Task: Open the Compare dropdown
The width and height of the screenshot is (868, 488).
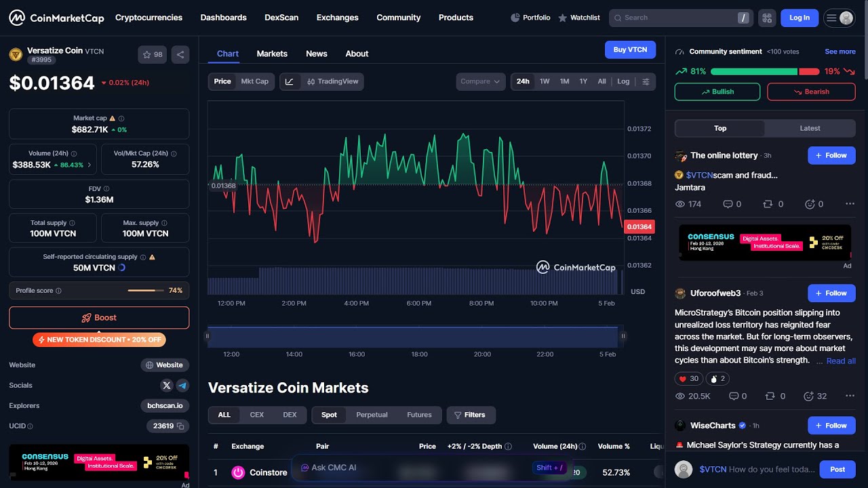Action: coord(481,81)
